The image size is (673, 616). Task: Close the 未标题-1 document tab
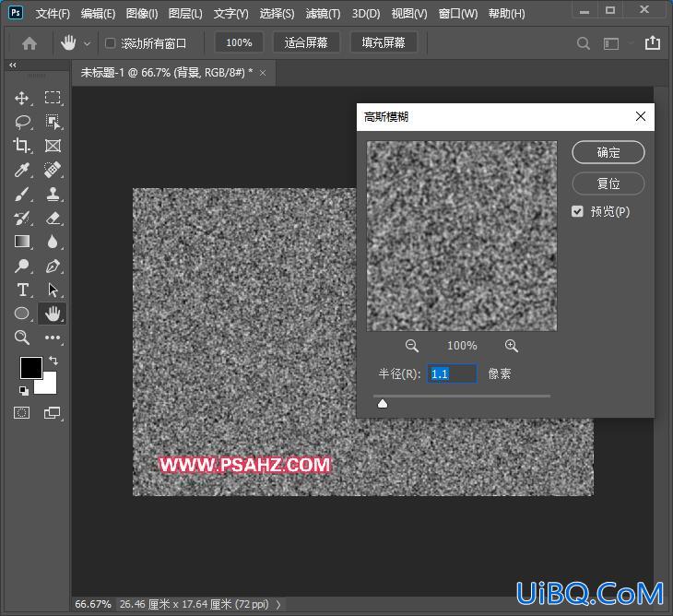263,74
